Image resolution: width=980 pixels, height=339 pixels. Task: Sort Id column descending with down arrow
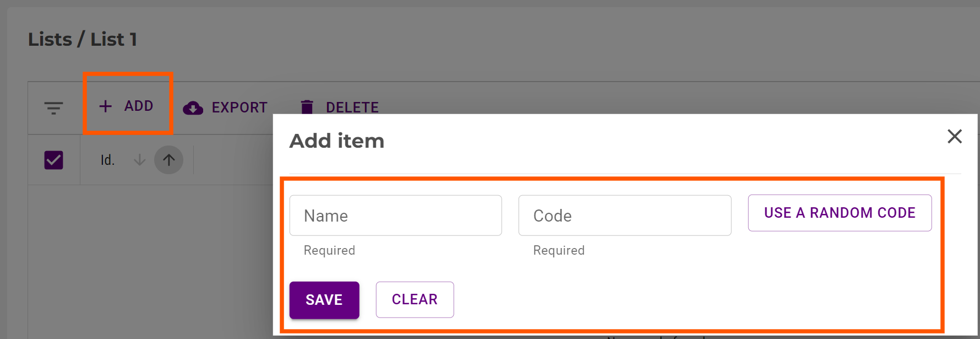click(x=140, y=160)
